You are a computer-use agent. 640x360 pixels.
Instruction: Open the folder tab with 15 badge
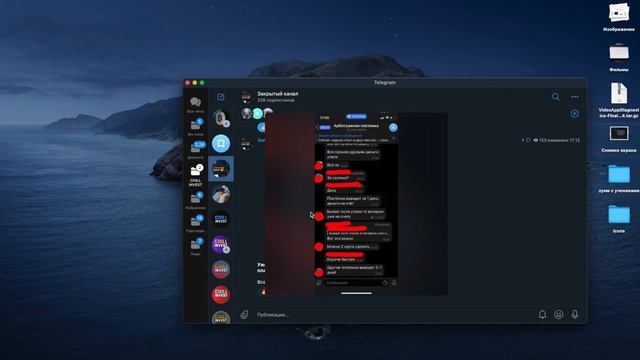point(196,223)
